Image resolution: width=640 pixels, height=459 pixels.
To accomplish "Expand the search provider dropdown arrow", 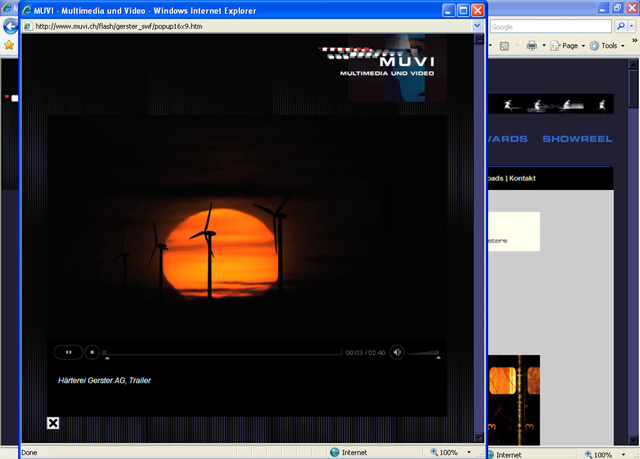I will (629, 27).
